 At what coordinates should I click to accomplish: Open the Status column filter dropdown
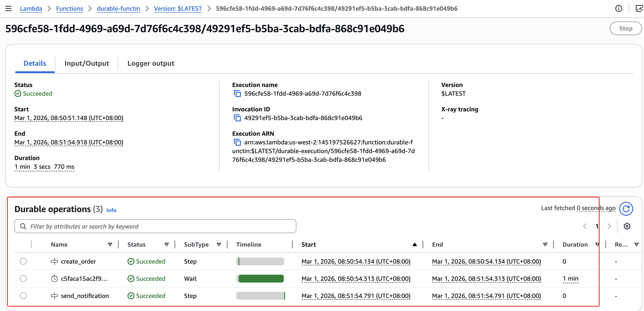[166, 244]
